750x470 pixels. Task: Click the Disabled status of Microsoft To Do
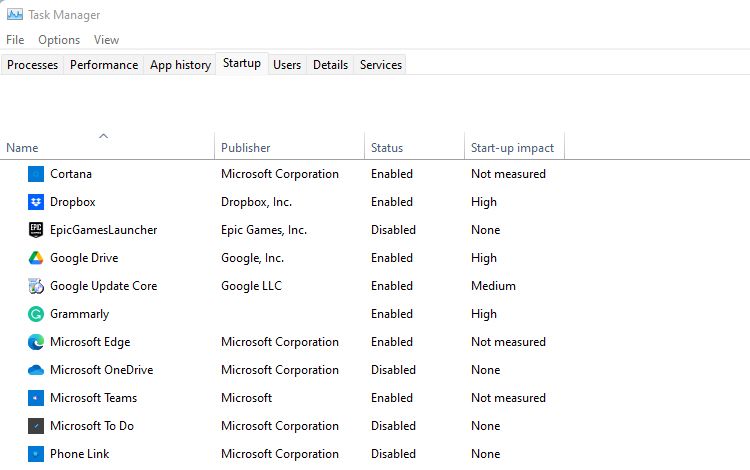[393, 426]
